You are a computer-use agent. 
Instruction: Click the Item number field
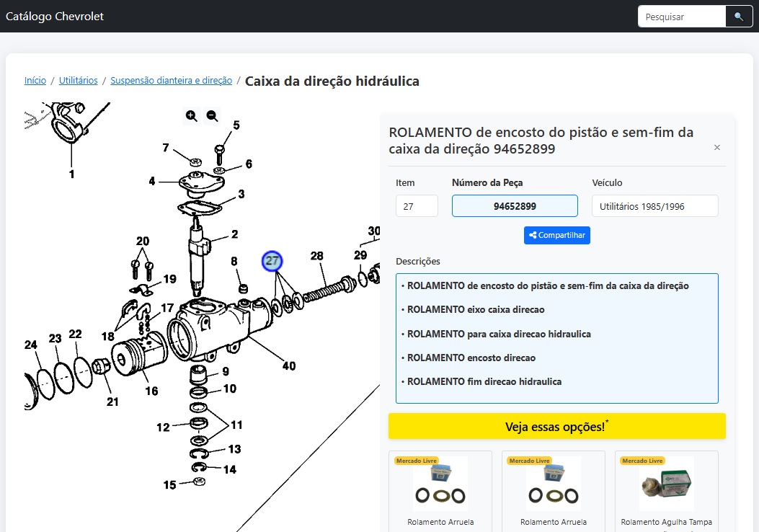(x=417, y=206)
